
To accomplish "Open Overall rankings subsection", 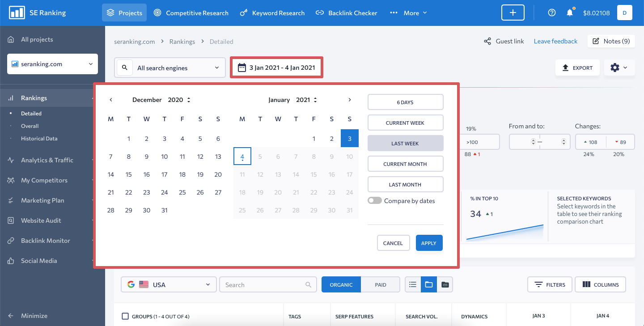I will (30, 126).
